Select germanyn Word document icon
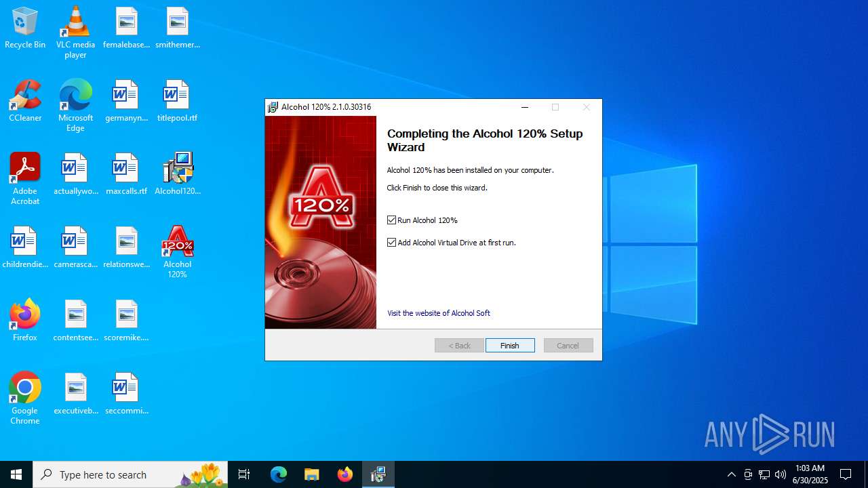Viewport: 868px width, 488px height. 126,101
